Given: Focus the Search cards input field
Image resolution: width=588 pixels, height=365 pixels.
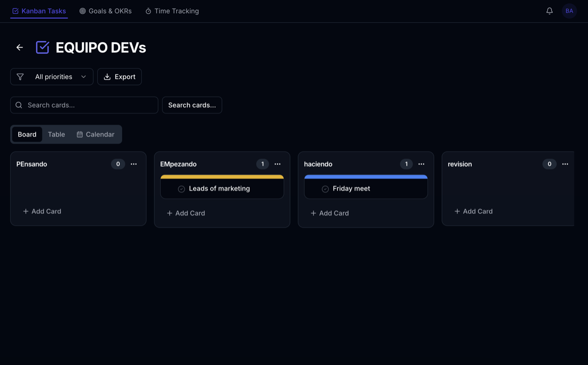Looking at the screenshot, I should pos(84,105).
